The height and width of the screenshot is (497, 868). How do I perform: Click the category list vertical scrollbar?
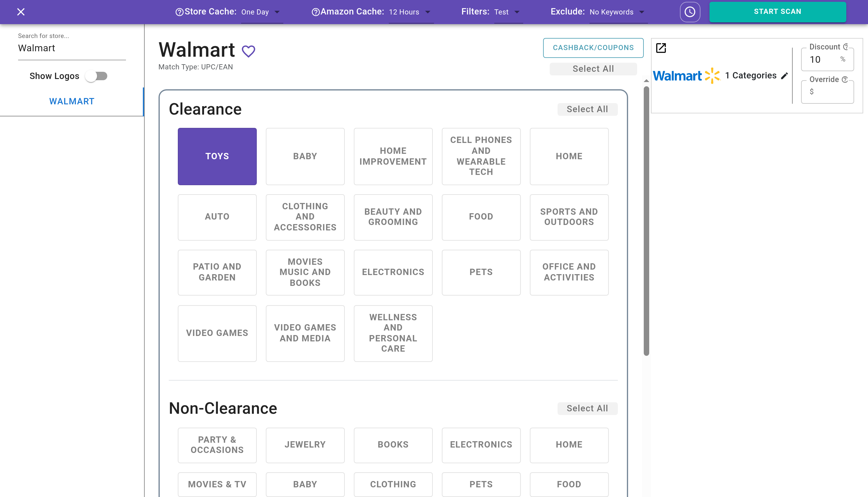tap(646, 221)
